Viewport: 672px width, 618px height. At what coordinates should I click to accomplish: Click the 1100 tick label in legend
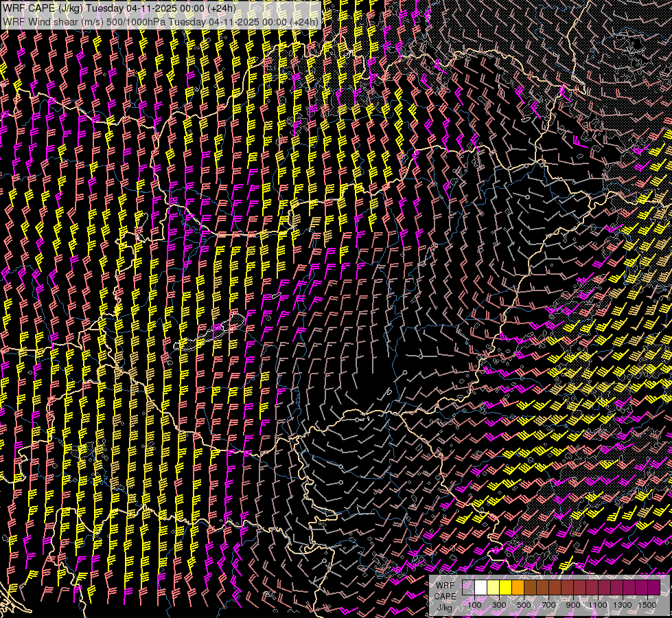coord(598,605)
